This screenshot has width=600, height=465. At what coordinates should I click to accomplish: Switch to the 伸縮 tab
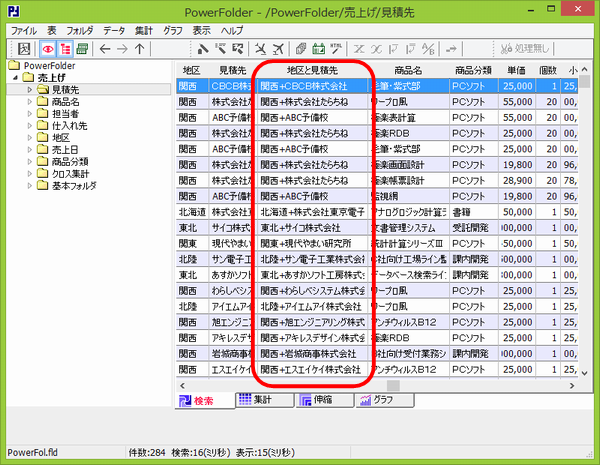point(324,400)
